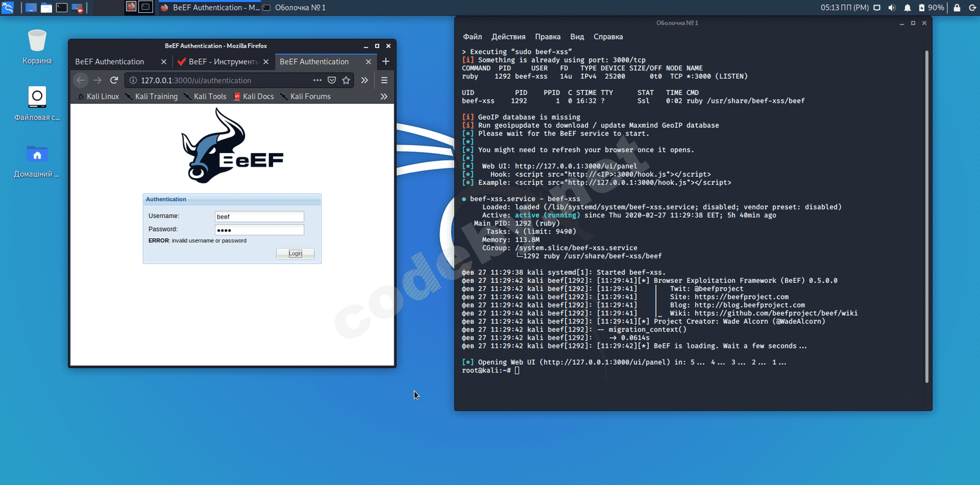Click the Login button

coord(295,254)
